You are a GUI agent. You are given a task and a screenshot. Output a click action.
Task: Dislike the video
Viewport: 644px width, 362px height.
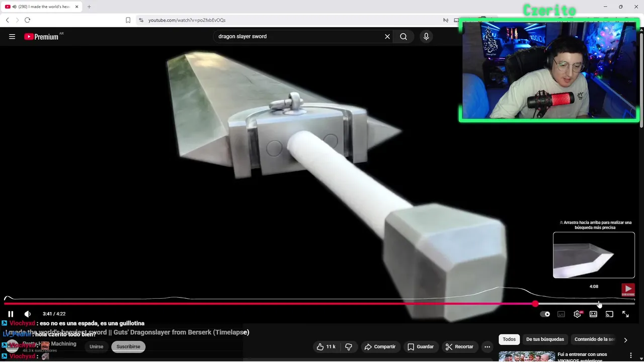coord(348,346)
